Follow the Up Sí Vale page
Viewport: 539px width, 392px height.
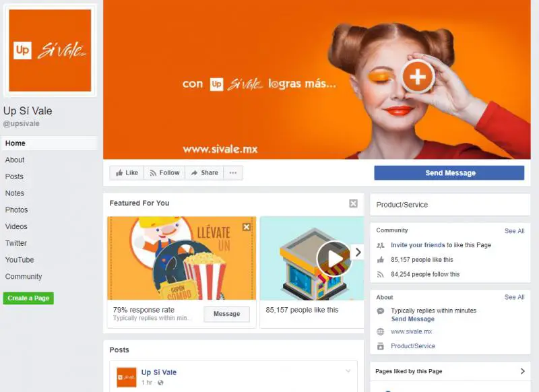pyautogui.click(x=164, y=173)
